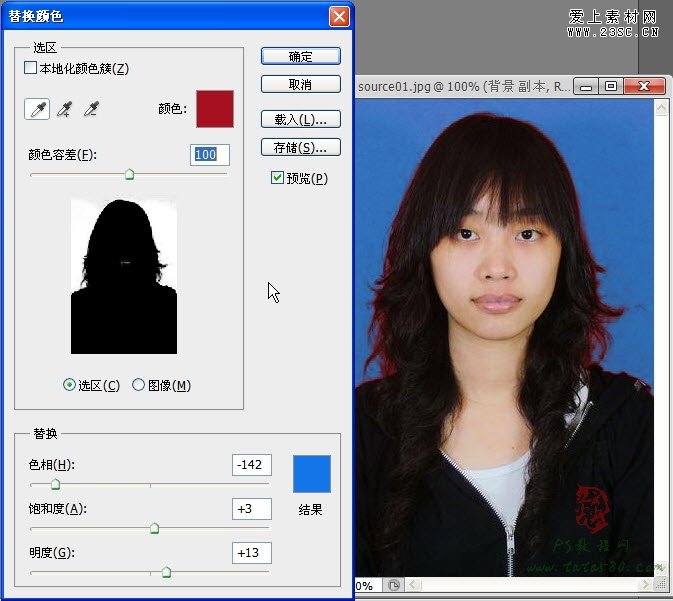
Task: Select the 选区 radio button
Action: (x=69, y=385)
